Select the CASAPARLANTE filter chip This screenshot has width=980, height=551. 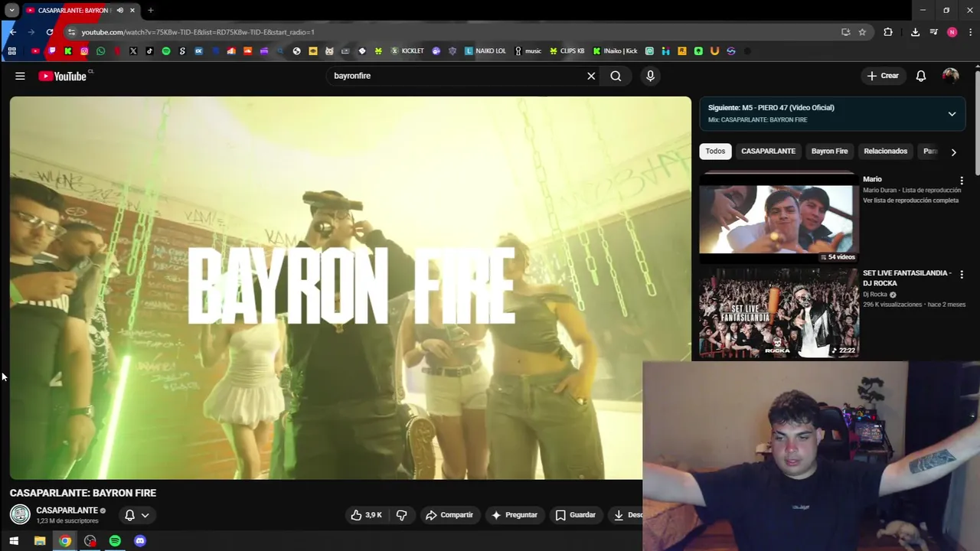[x=768, y=151]
